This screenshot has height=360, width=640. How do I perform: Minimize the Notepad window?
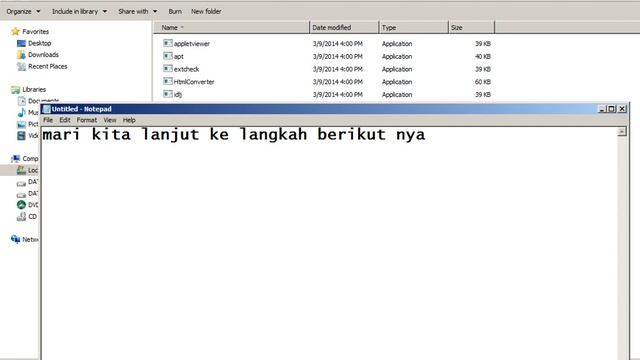pos(602,109)
